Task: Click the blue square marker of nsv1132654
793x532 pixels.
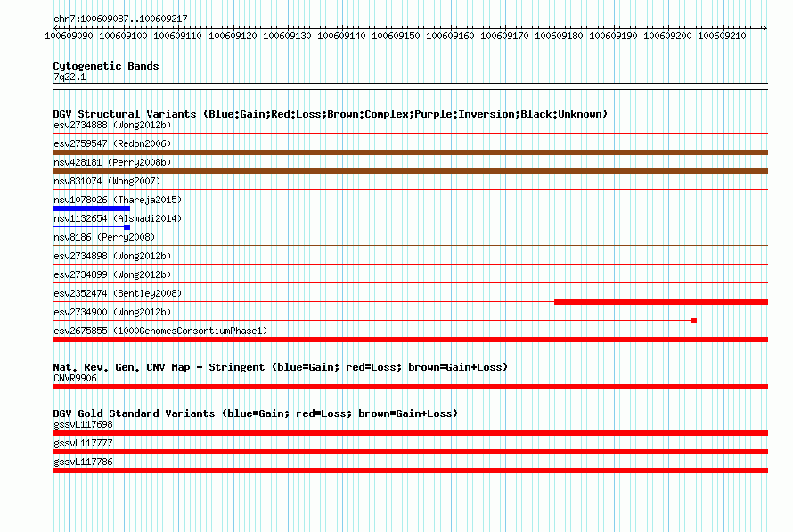Action: click(127, 227)
